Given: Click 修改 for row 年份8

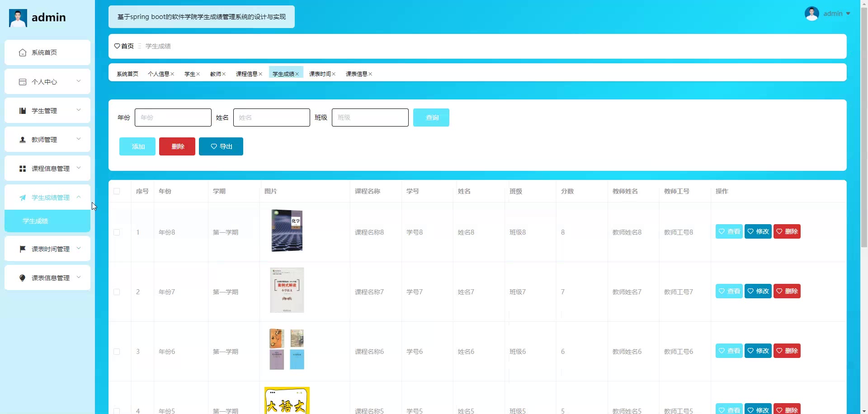Looking at the screenshot, I should tap(758, 231).
